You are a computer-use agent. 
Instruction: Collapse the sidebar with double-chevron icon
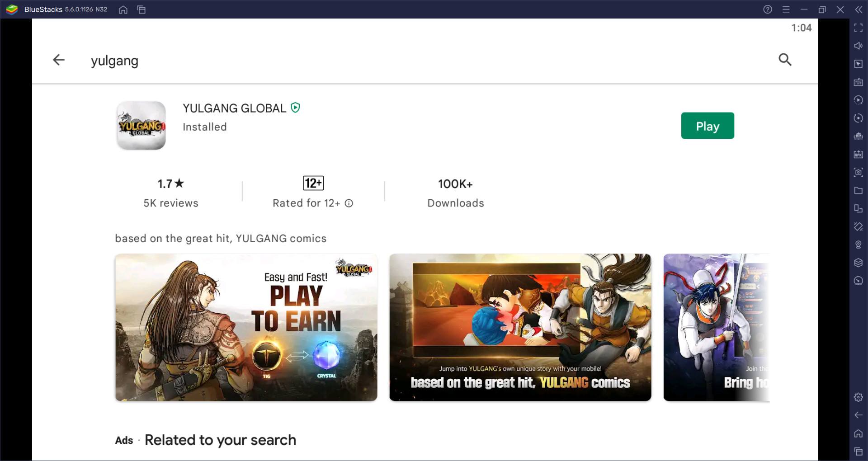858,9
